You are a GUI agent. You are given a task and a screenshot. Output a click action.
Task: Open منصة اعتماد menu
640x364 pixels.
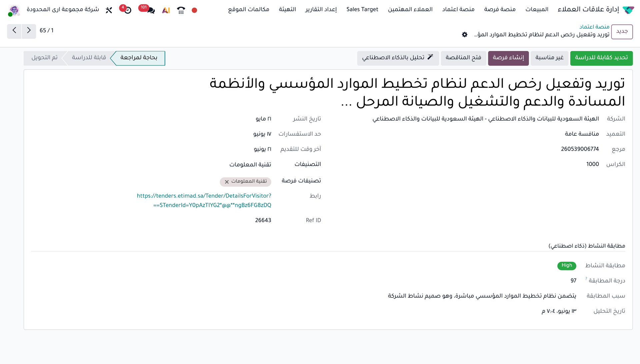(458, 9)
